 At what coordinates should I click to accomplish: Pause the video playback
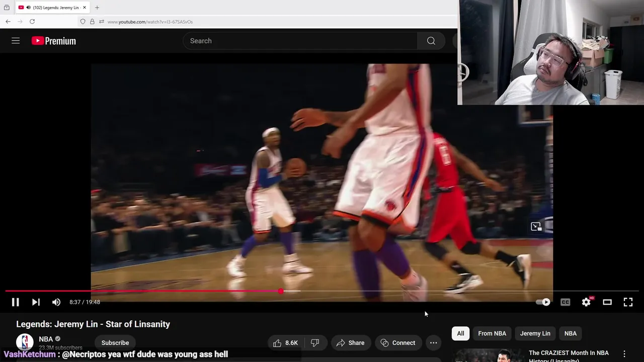(x=16, y=302)
